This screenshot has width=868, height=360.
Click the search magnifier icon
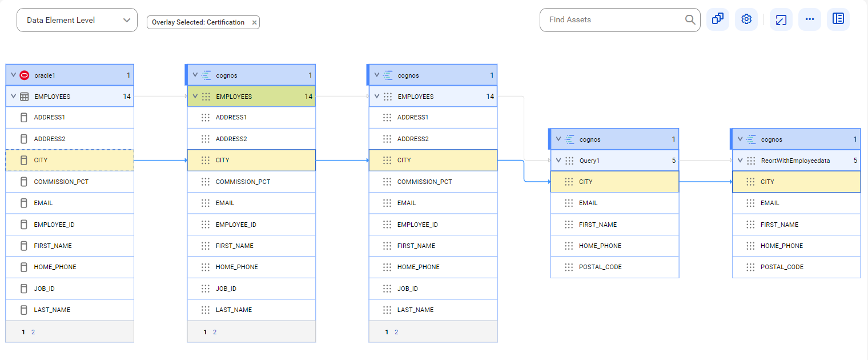click(x=690, y=19)
